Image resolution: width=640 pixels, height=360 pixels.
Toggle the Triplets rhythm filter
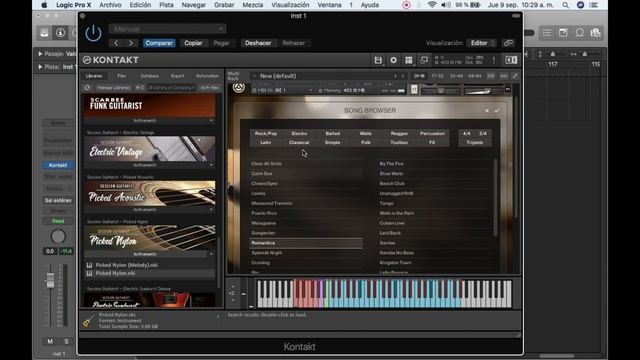pyautogui.click(x=475, y=142)
